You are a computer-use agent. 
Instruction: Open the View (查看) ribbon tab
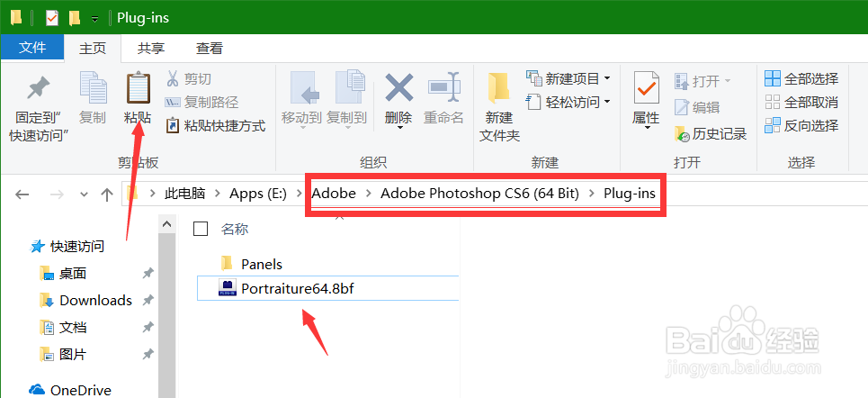210,49
